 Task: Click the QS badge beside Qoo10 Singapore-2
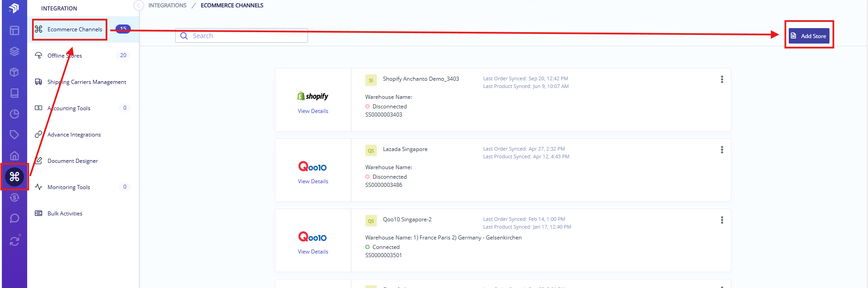point(371,221)
